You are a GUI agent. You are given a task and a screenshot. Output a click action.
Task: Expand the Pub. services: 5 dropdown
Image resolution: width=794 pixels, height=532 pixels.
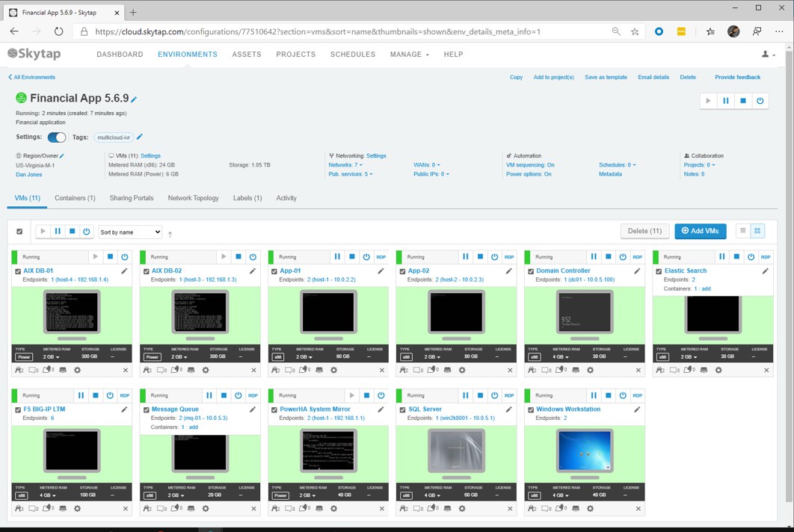pos(351,174)
